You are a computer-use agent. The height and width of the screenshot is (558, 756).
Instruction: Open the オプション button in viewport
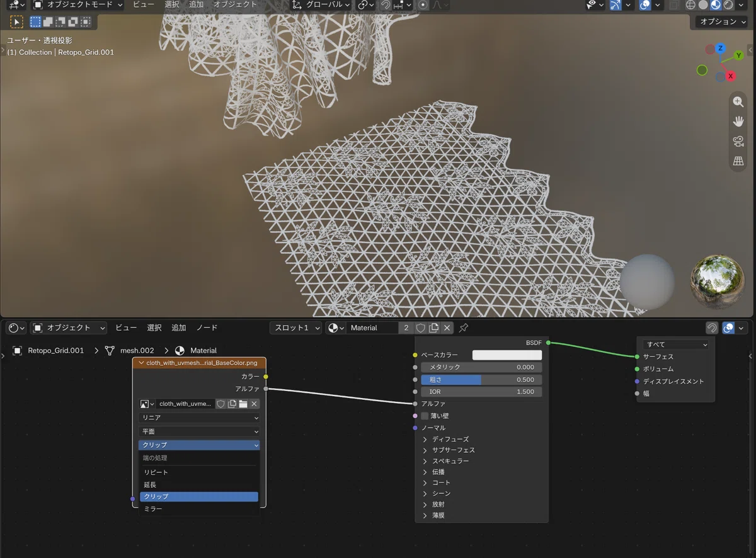pyautogui.click(x=722, y=21)
